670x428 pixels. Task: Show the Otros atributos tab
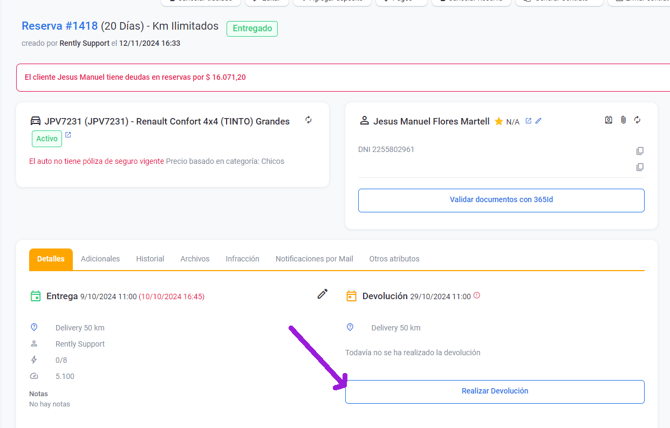(394, 259)
